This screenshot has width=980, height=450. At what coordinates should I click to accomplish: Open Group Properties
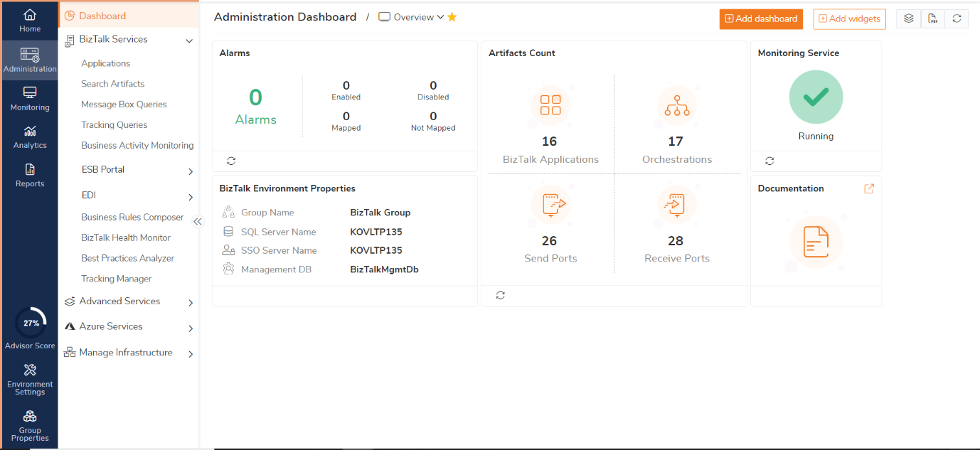[29, 426]
